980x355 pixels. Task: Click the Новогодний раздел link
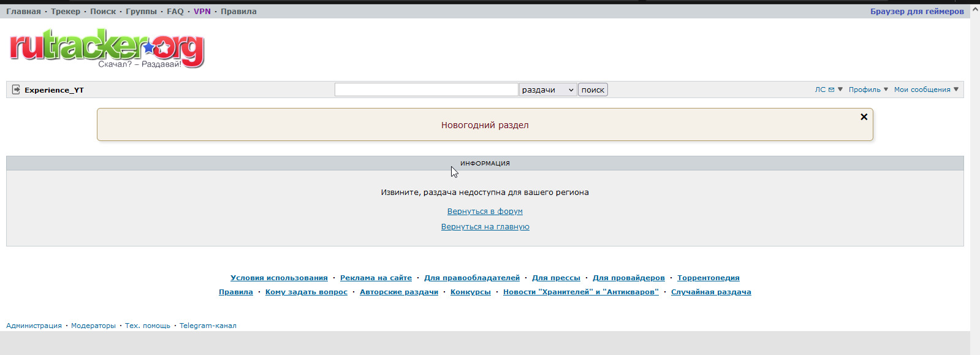click(x=485, y=124)
